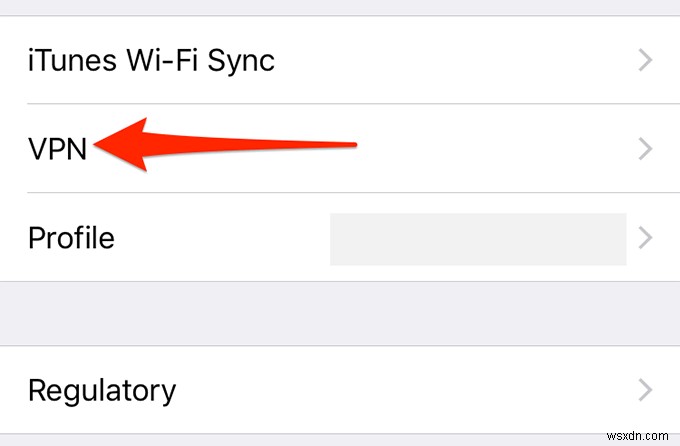This screenshot has height=446, width=680.
Task: Open the Regulatory settings entry
Action: (x=340, y=389)
